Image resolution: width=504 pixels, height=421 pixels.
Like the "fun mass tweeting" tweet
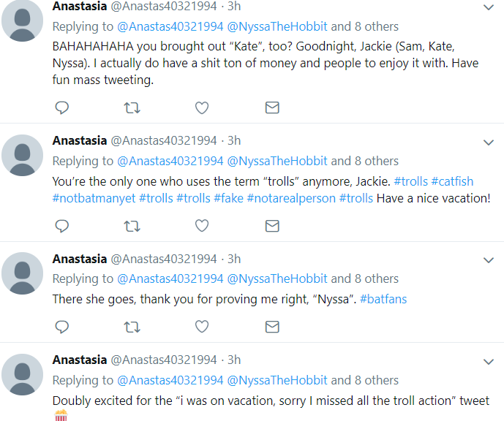click(202, 107)
